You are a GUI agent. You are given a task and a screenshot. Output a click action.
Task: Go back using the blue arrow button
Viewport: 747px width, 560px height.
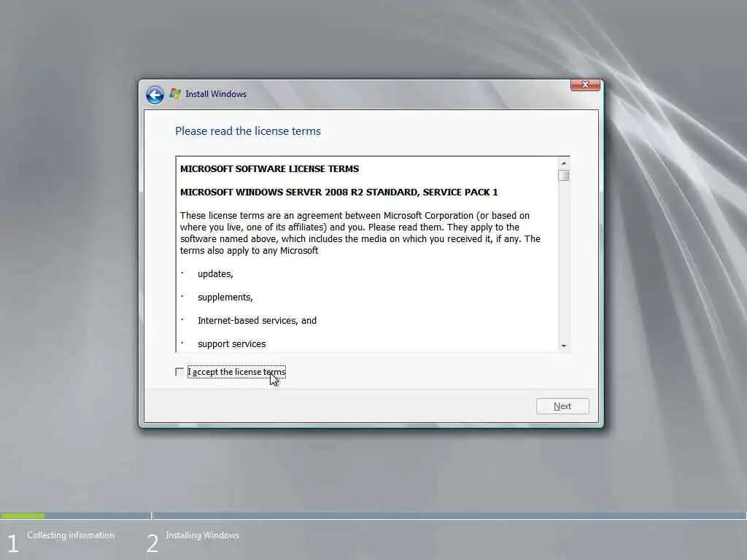[155, 95]
